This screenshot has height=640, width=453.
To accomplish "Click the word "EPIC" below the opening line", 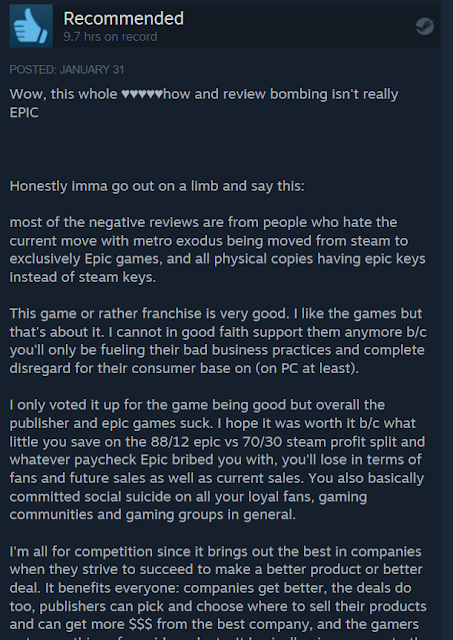I will pyautogui.click(x=24, y=113).
